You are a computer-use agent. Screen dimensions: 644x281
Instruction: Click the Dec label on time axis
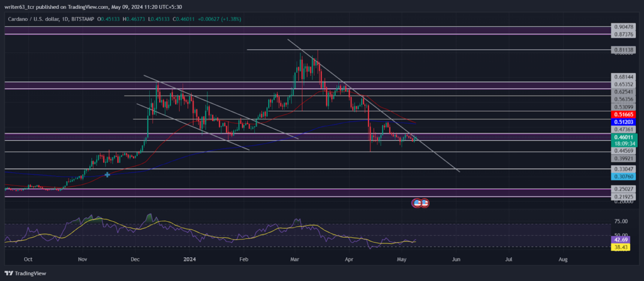pyautogui.click(x=135, y=259)
